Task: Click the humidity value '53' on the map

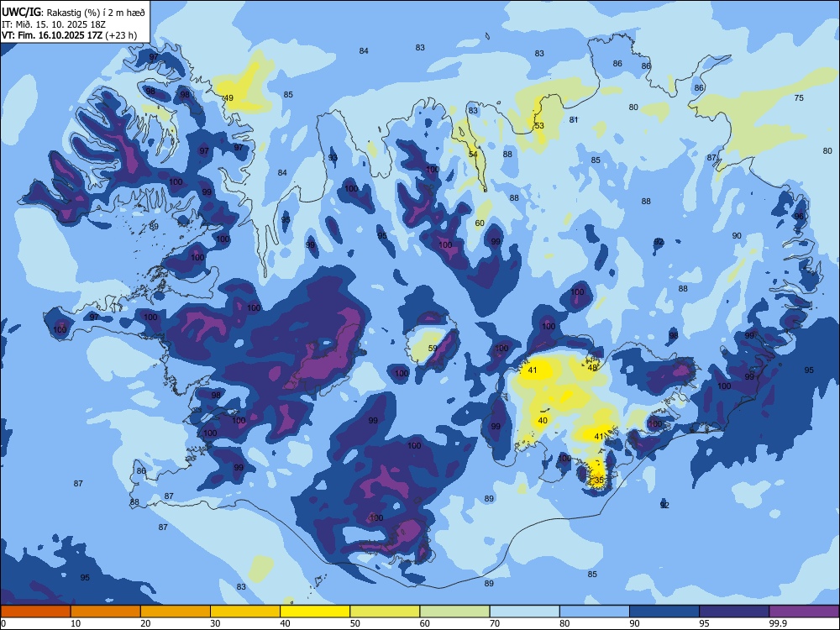Action: coord(539,126)
